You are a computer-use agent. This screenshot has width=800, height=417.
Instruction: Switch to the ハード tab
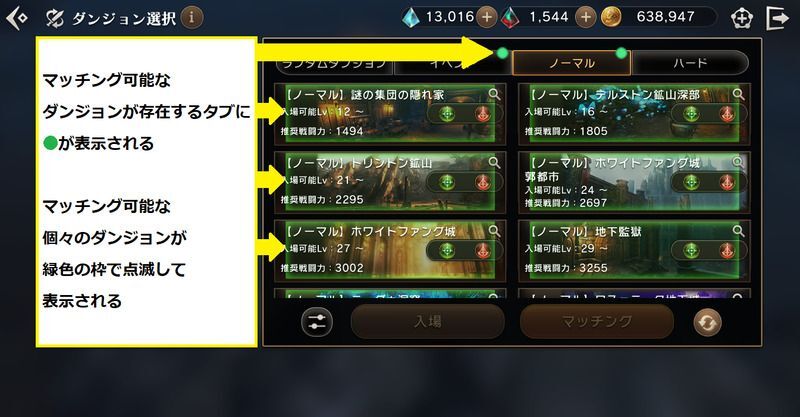[x=690, y=63]
